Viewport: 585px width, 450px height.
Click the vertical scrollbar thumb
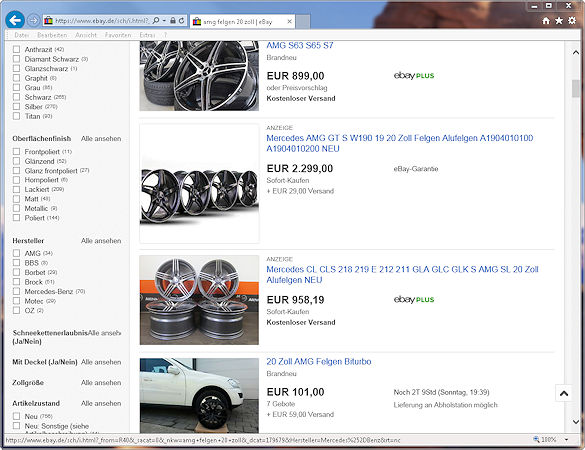coord(576,88)
